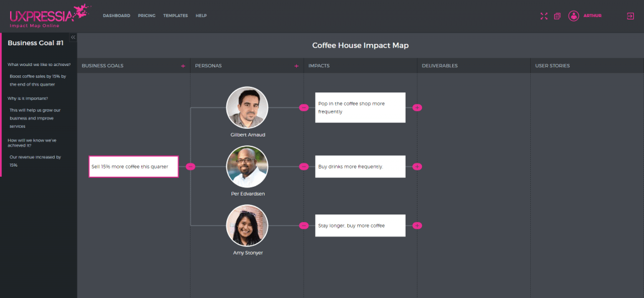644x298 pixels.
Task: Open the Dashboard menu item
Action: point(116,16)
